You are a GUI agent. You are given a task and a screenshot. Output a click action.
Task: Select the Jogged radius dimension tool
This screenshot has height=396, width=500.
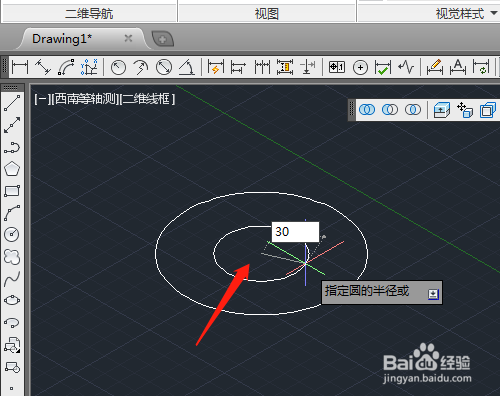(141, 67)
